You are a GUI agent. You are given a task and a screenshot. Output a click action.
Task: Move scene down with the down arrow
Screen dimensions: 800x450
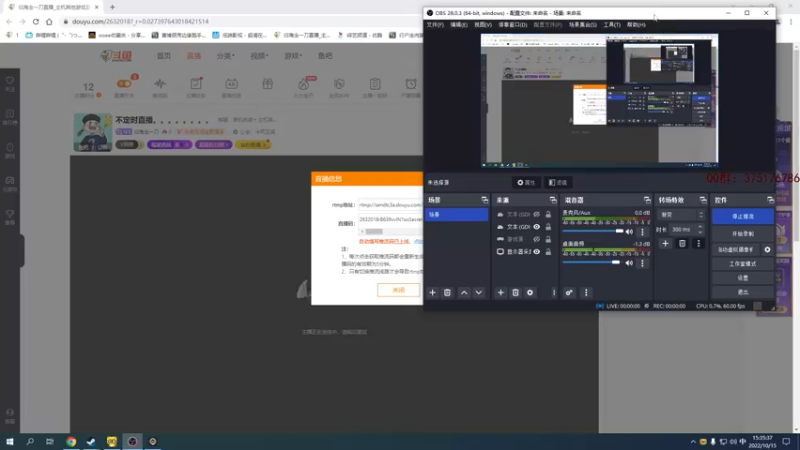click(x=479, y=292)
